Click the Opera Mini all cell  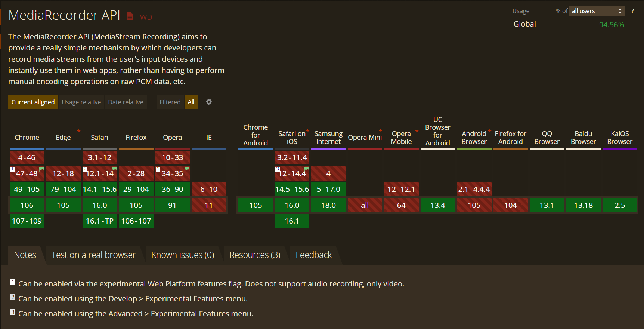365,205
